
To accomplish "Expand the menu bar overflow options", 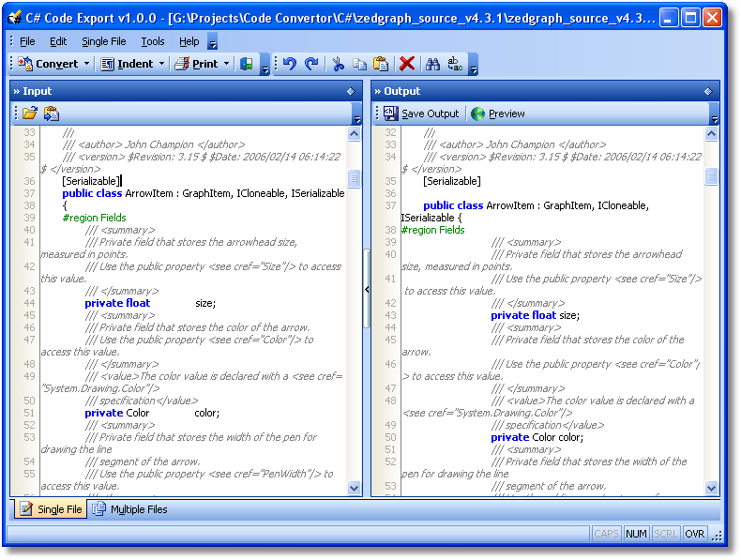I will coord(213,42).
